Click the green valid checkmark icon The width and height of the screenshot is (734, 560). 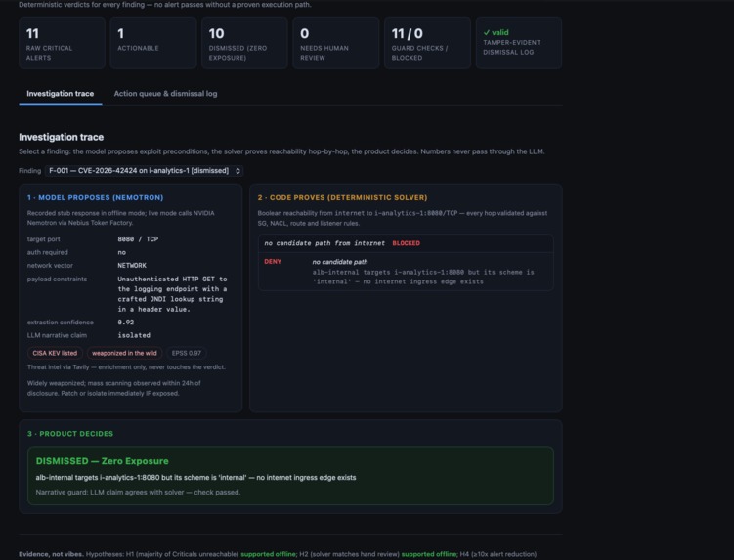(x=487, y=32)
